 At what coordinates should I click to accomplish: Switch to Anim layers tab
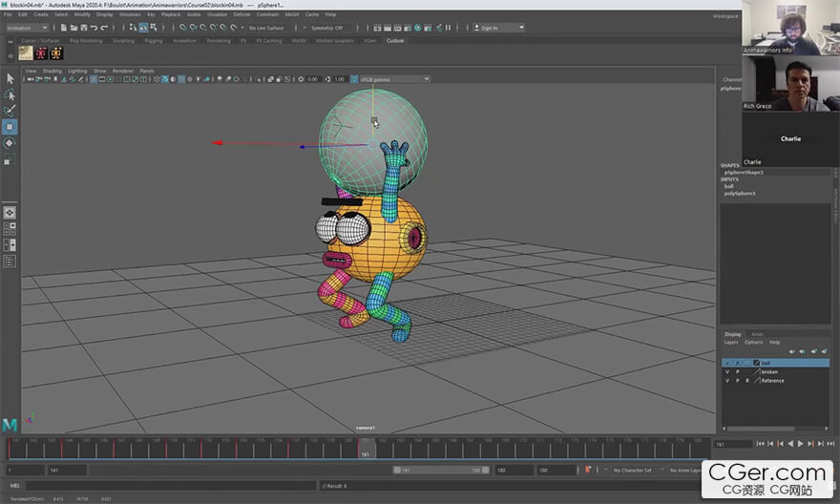pos(757,334)
